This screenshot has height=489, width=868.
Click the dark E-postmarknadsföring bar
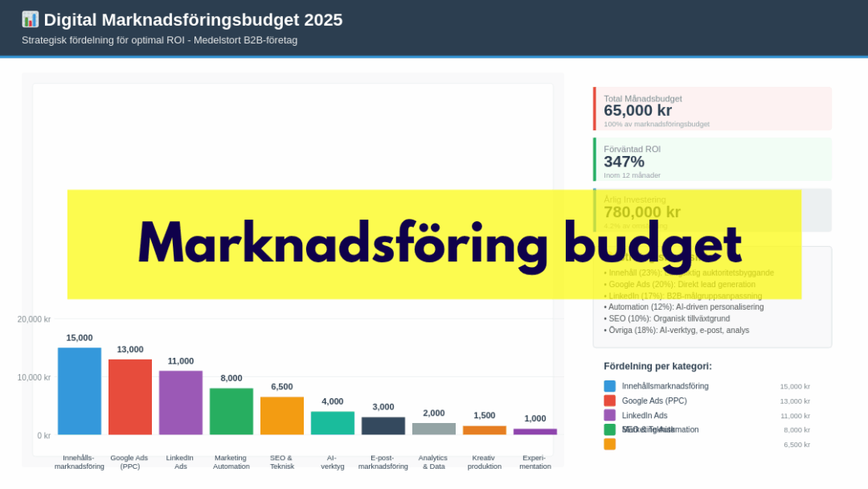click(x=383, y=426)
